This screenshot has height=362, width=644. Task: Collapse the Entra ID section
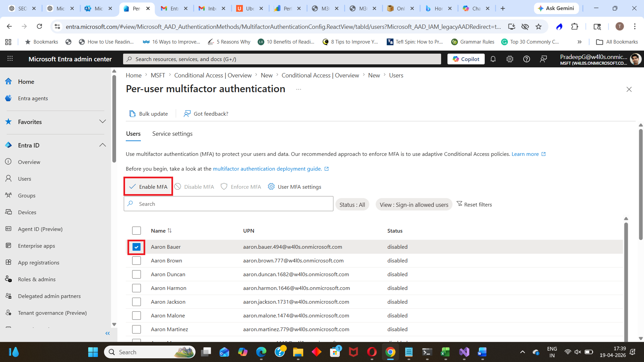102,145
